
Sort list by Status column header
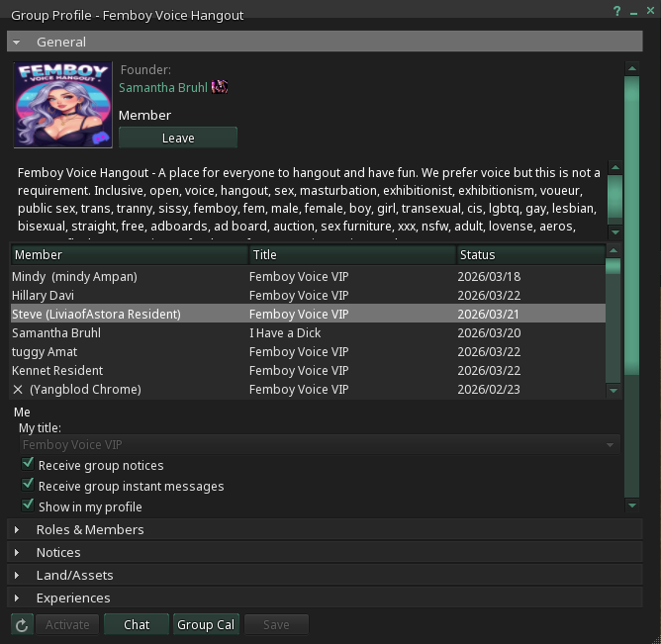pyautogui.click(x=531, y=255)
